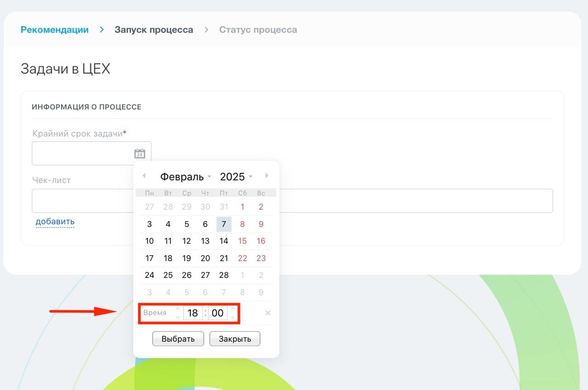Open the 2025 year dropdown
The height and width of the screenshot is (390, 588).
(x=236, y=177)
